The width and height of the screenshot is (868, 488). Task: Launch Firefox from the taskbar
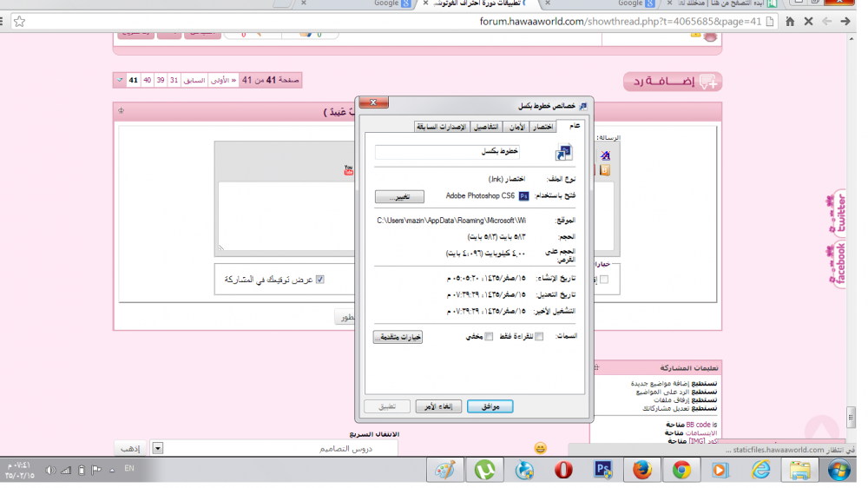point(642,470)
